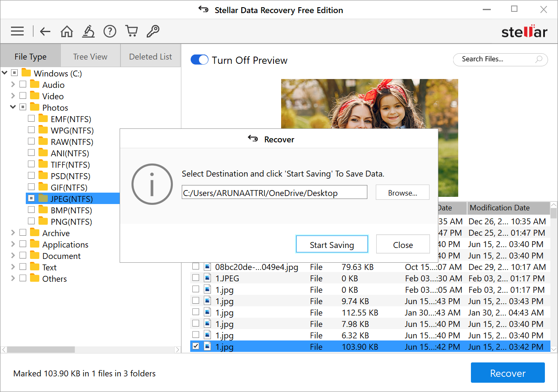Click the Archive folder icon
This screenshot has height=392, width=558.
[35, 232]
